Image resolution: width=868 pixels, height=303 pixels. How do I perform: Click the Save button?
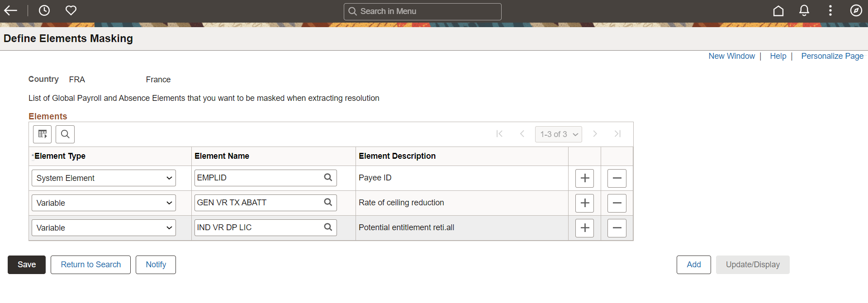point(27,265)
